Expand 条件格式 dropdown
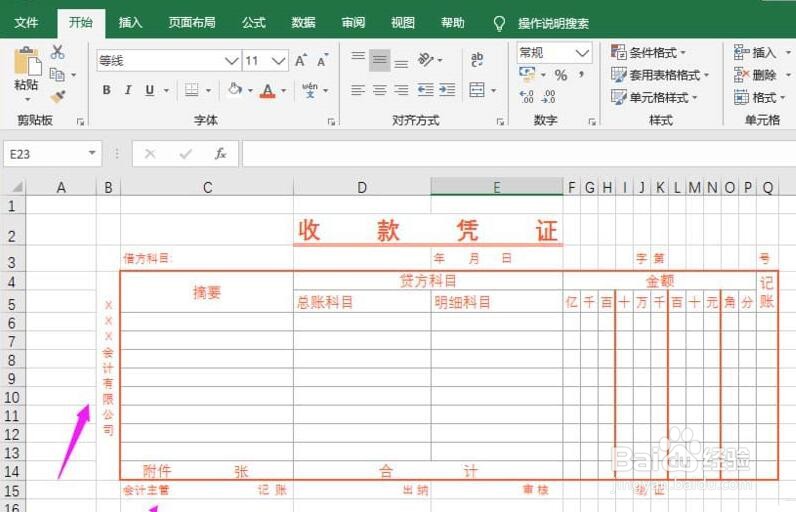This screenshot has height=512, width=796. point(683,52)
